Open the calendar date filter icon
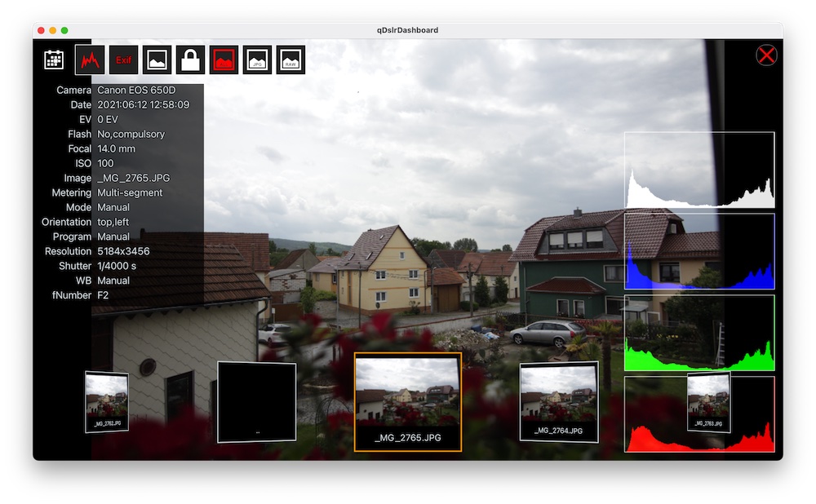816x504 pixels. (x=54, y=60)
